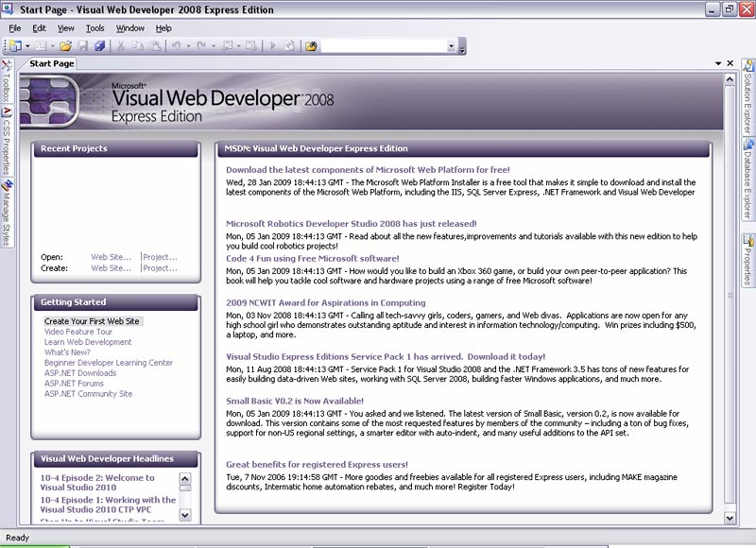
Task: Open the View menu
Action: point(65,28)
